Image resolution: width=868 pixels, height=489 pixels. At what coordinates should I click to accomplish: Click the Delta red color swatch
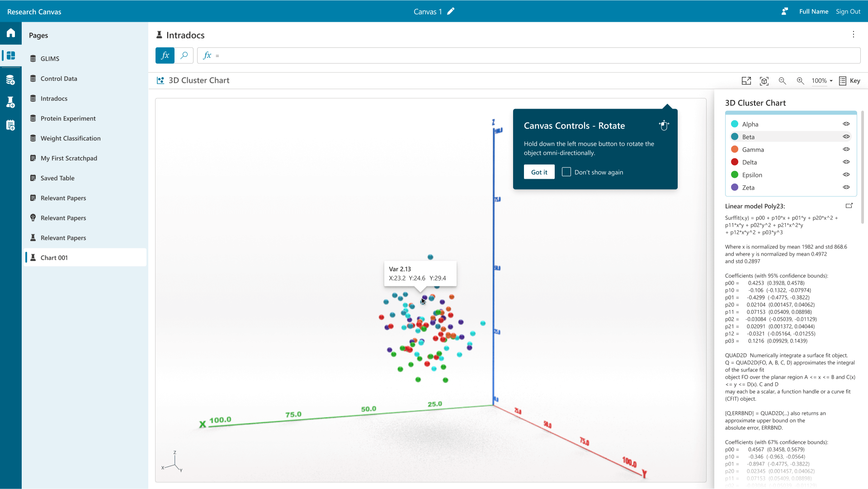click(x=735, y=162)
